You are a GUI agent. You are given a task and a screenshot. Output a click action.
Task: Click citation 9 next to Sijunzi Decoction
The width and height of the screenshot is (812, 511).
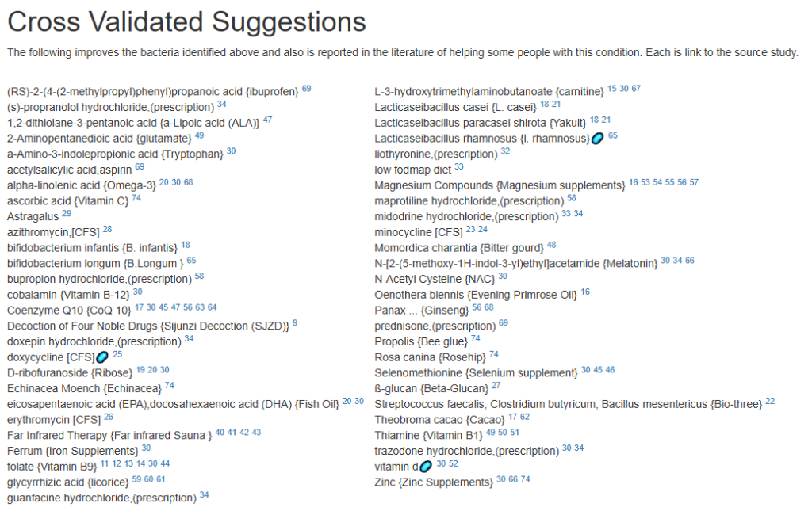pyautogui.click(x=295, y=322)
